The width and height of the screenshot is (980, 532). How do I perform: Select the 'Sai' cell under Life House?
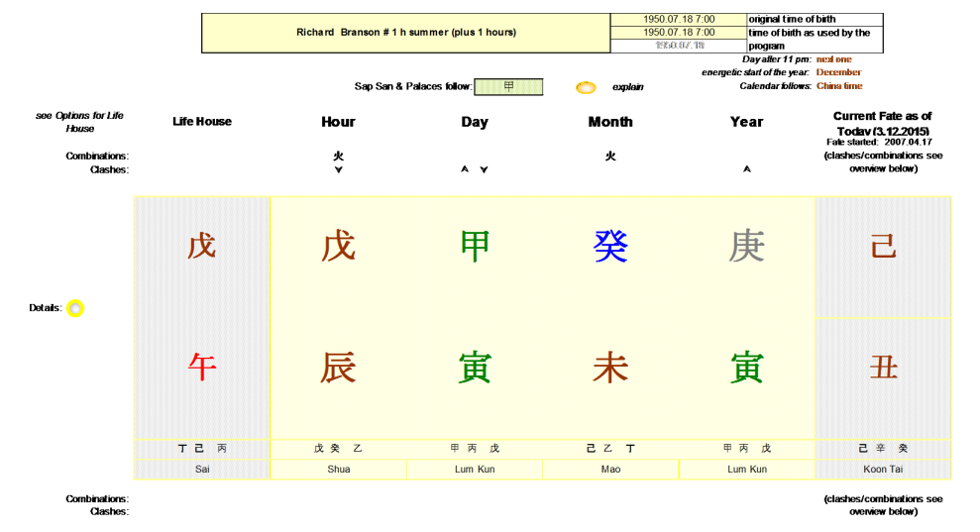click(x=202, y=469)
